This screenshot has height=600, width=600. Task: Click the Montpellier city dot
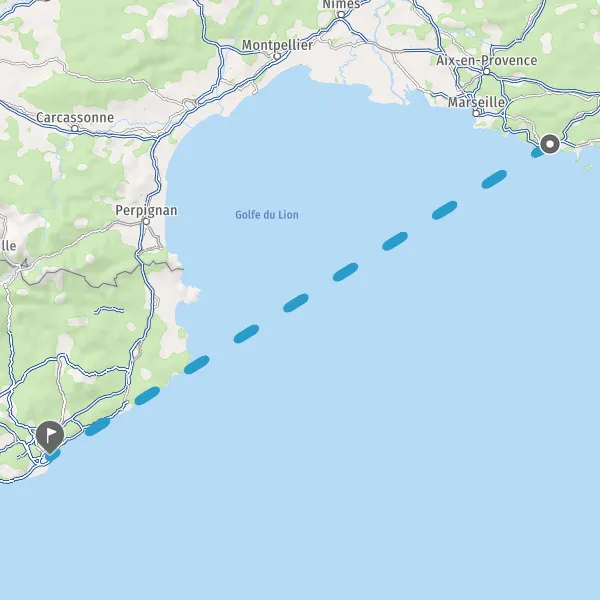pyautogui.click(x=277, y=57)
